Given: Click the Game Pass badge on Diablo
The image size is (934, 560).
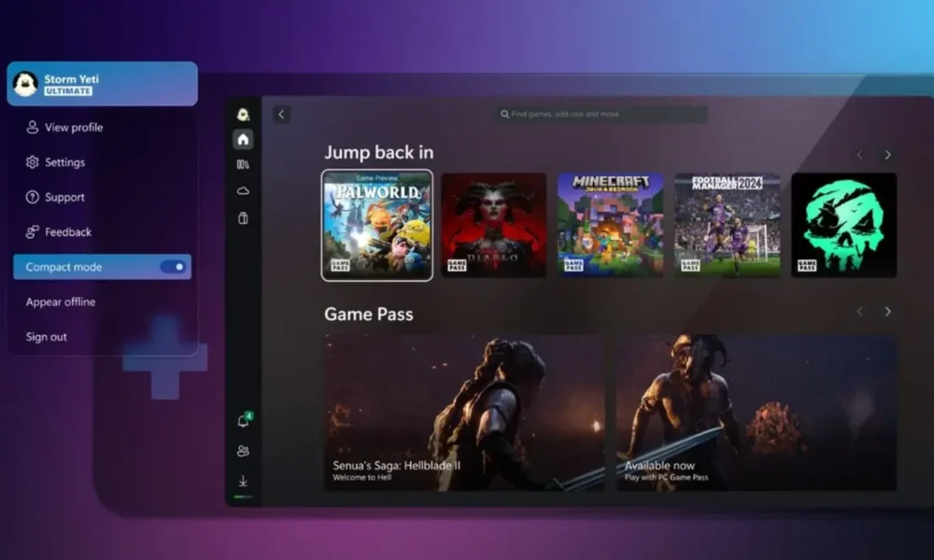Looking at the screenshot, I should pyautogui.click(x=457, y=265).
